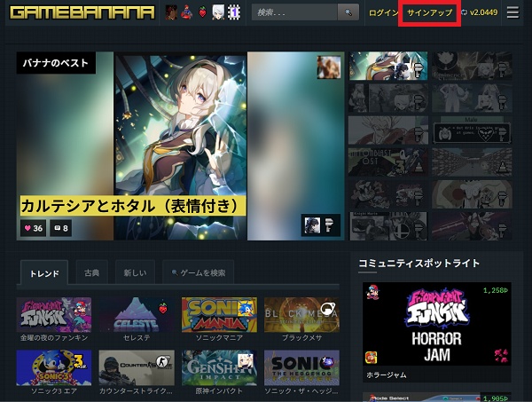Open the number 1 badge icon in the header
Screen dimensions: 532x402
234,12
